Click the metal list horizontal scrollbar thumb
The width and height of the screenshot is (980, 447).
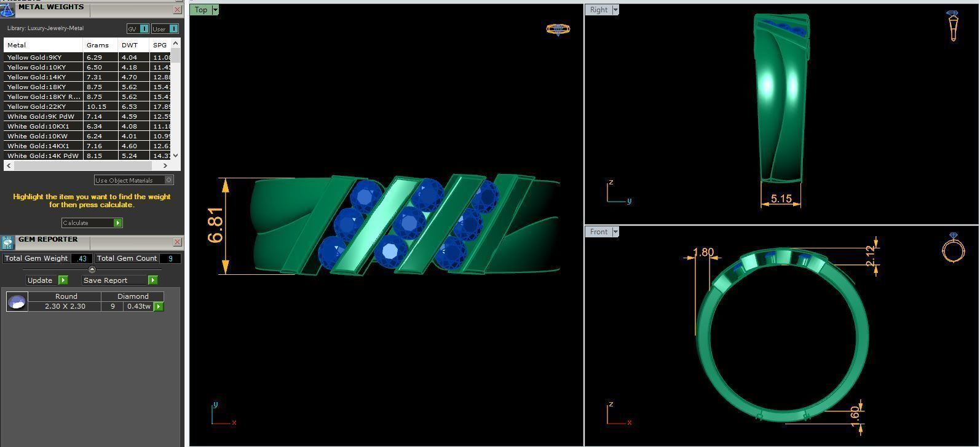pyautogui.click(x=82, y=165)
